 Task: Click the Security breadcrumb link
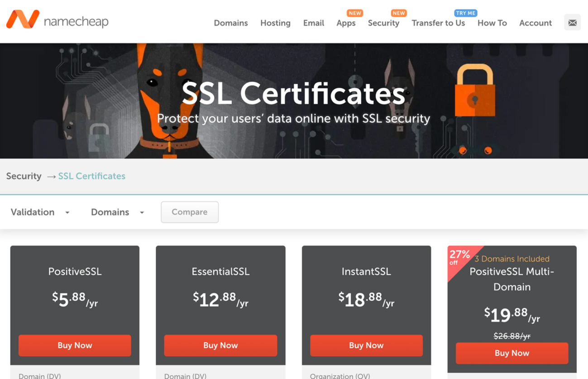pos(24,176)
